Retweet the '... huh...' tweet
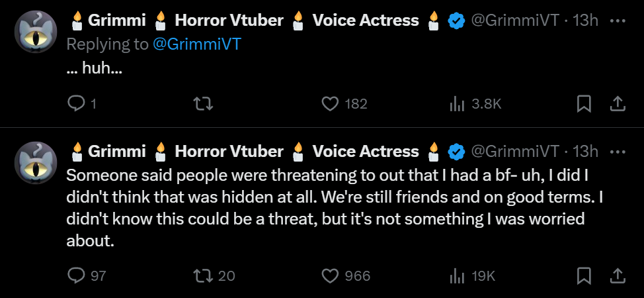 coord(203,104)
